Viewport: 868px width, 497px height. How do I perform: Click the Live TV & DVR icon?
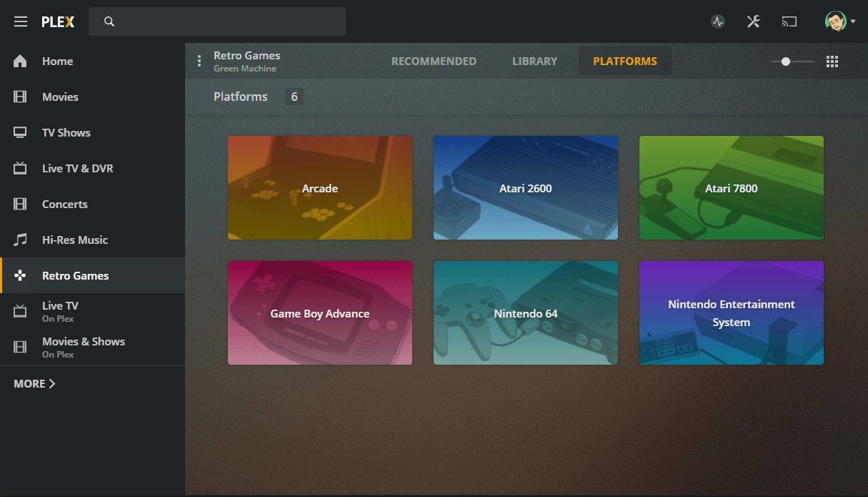(20, 168)
